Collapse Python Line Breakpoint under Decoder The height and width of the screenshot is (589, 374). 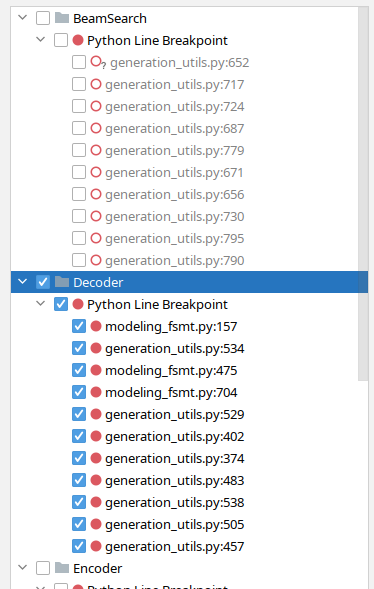[41, 303]
